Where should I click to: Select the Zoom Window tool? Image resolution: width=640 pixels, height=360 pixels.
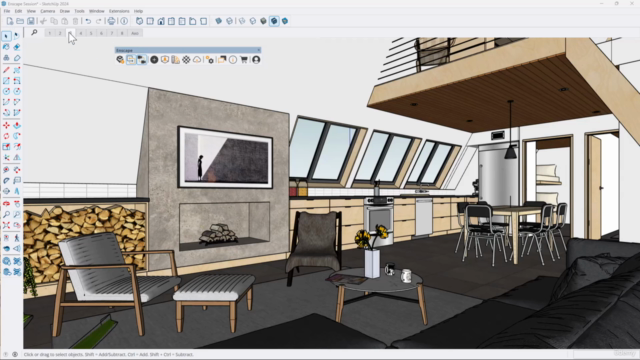point(17,214)
